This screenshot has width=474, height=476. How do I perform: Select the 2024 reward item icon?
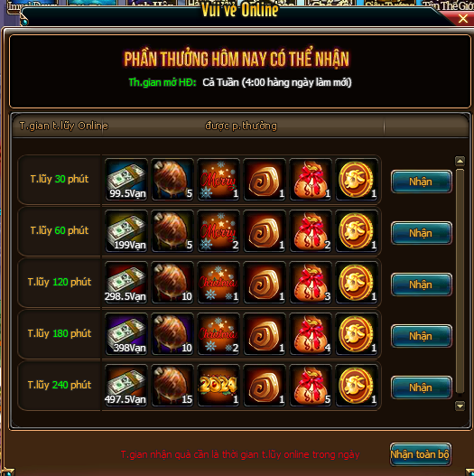point(218,386)
